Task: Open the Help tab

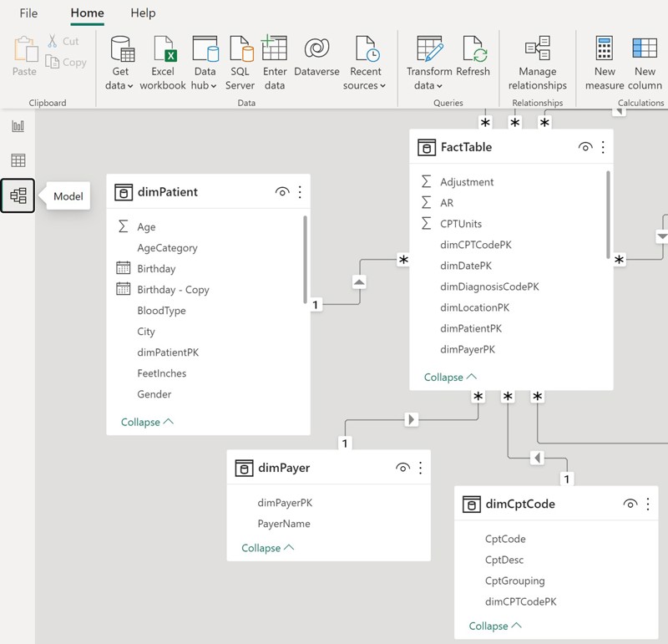Action: [143, 13]
